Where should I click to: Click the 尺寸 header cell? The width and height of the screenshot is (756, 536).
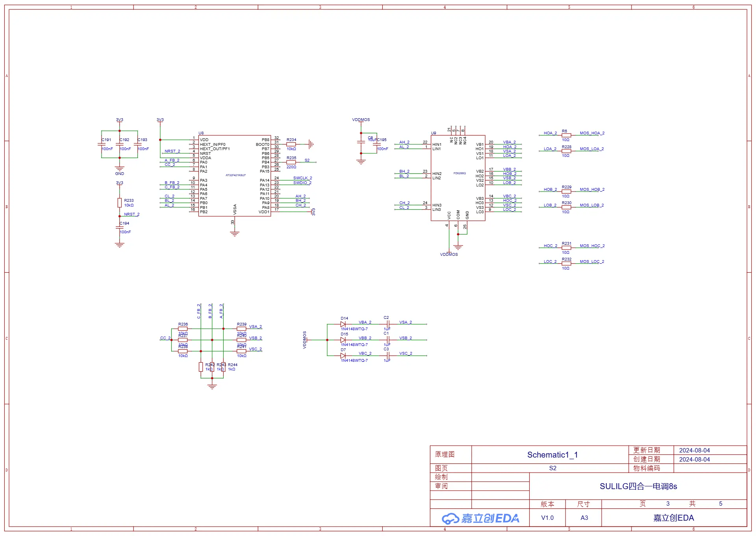(x=584, y=504)
